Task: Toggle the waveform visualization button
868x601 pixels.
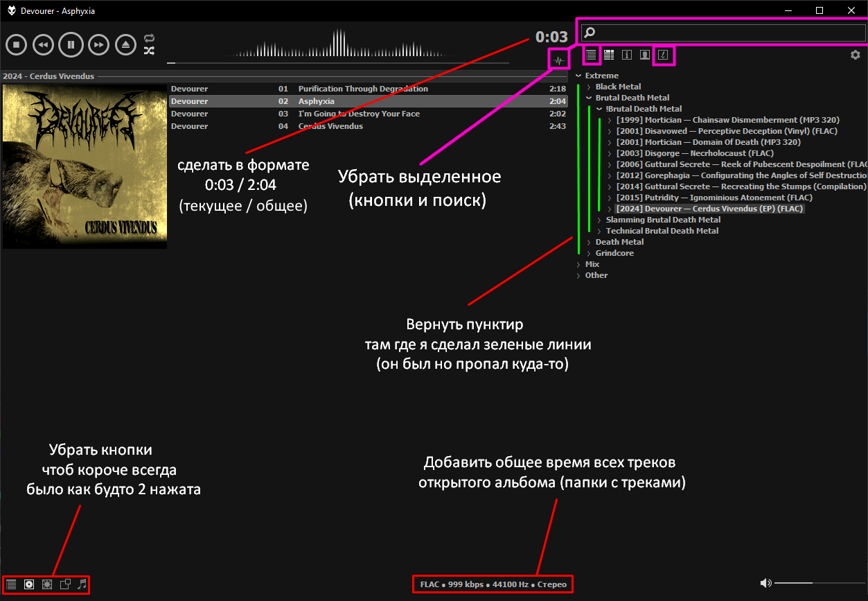Action: click(x=558, y=60)
